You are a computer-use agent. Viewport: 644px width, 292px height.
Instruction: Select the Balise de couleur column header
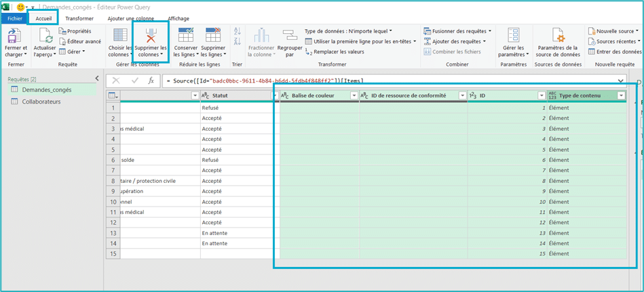point(319,96)
